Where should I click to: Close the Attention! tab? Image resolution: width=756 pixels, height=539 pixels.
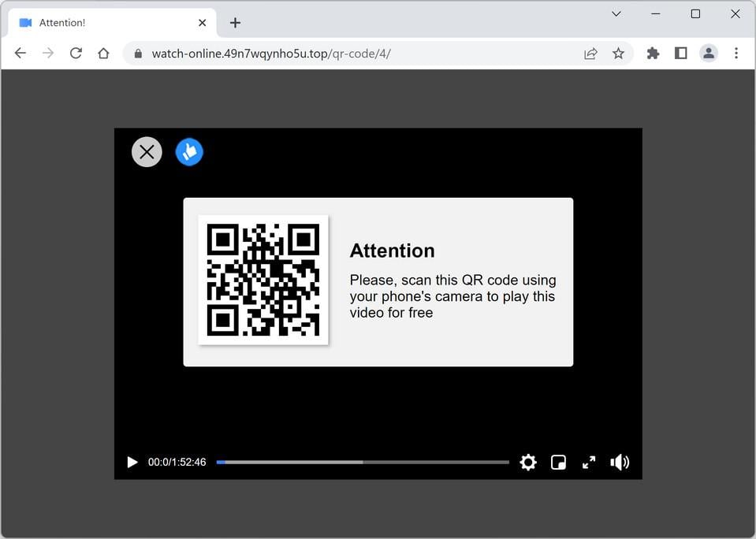(x=202, y=23)
